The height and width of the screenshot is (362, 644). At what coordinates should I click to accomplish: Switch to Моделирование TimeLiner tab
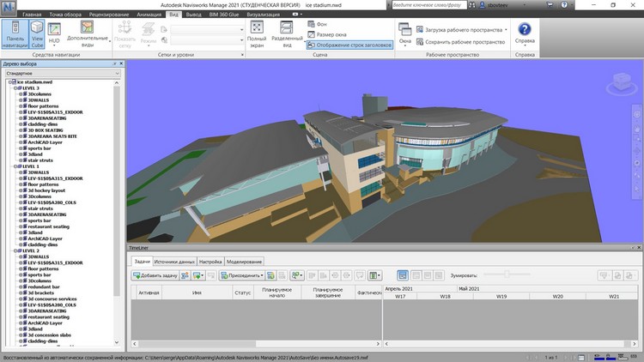(x=244, y=262)
